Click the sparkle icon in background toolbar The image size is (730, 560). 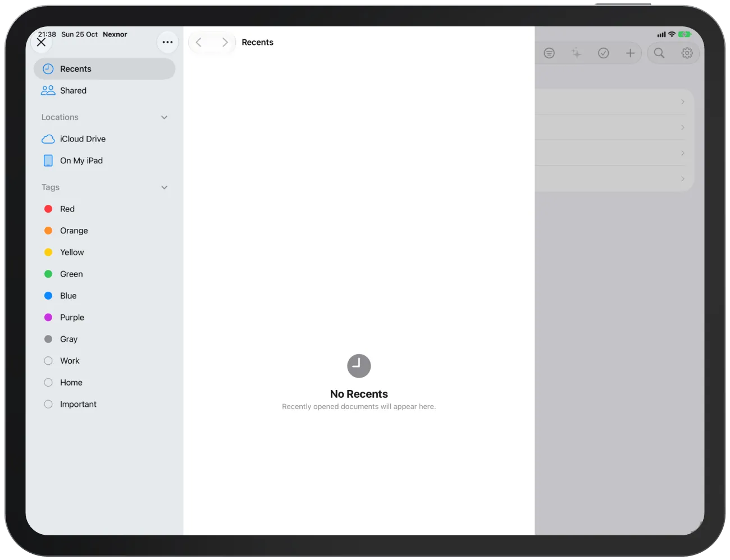tap(576, 53)
